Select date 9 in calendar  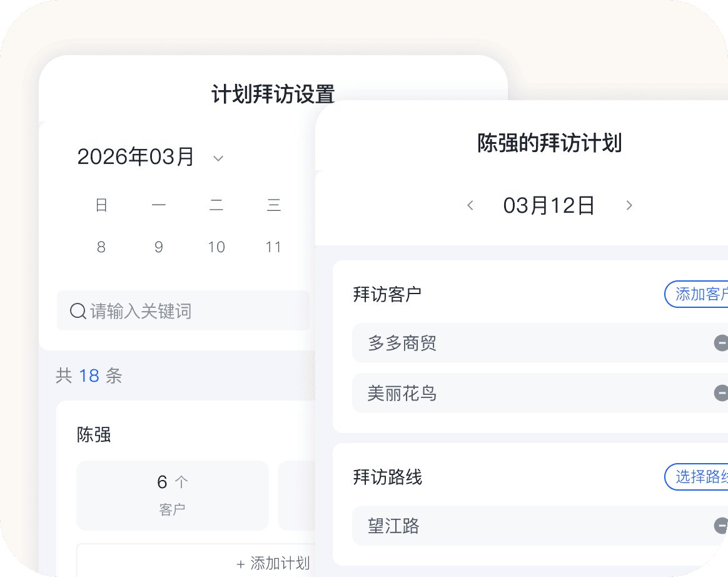159,247
